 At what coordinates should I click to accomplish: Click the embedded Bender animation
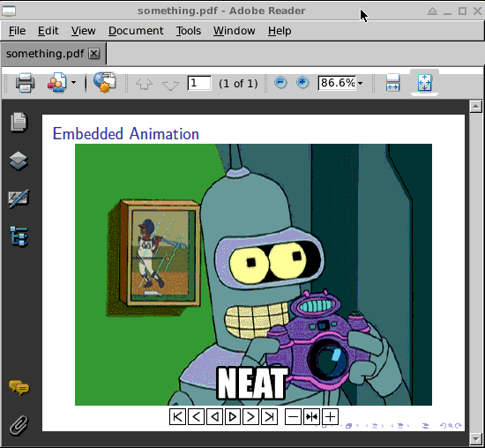point(253,274)
